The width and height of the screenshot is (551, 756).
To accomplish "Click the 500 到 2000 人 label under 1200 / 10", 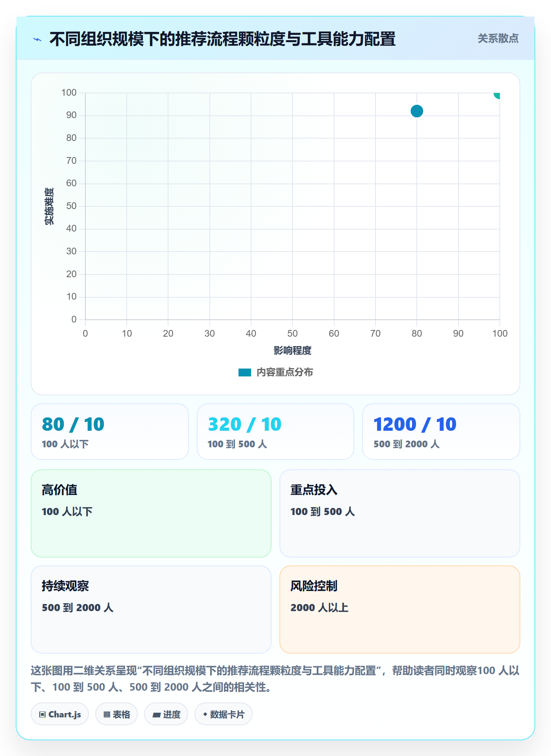I will point(407,444).
